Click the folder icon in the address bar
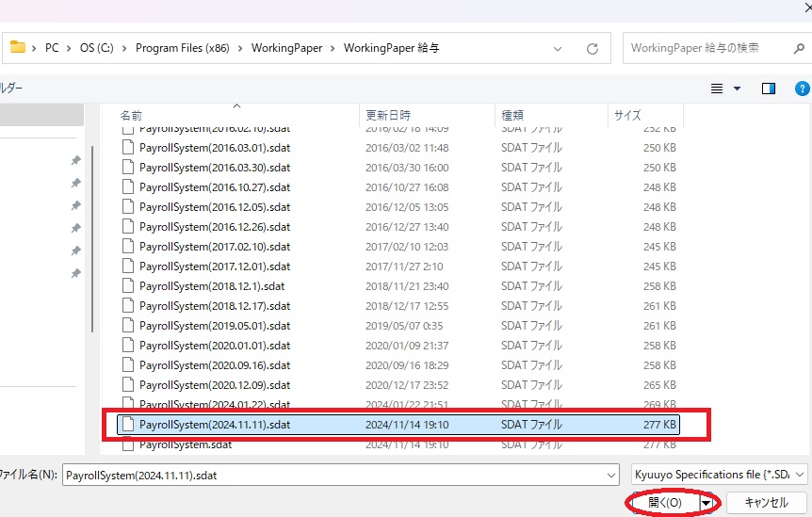812x517 pixels. click(17, 47)
